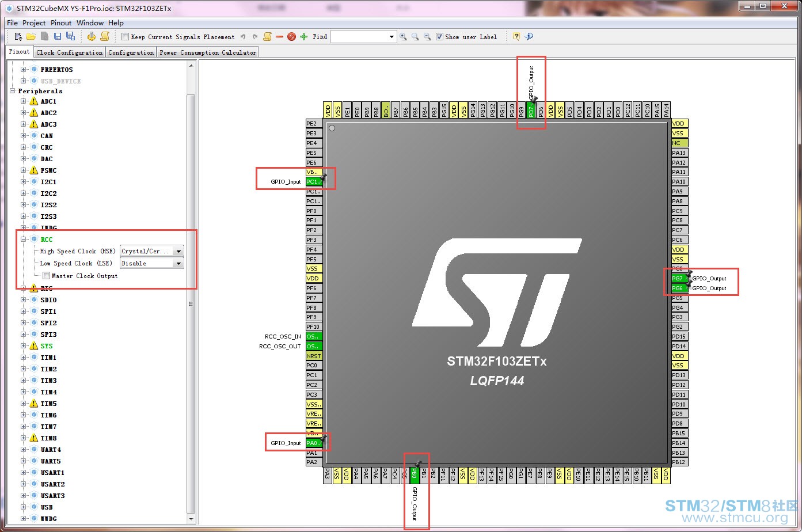Expand the TIM1 tree node

24,358
